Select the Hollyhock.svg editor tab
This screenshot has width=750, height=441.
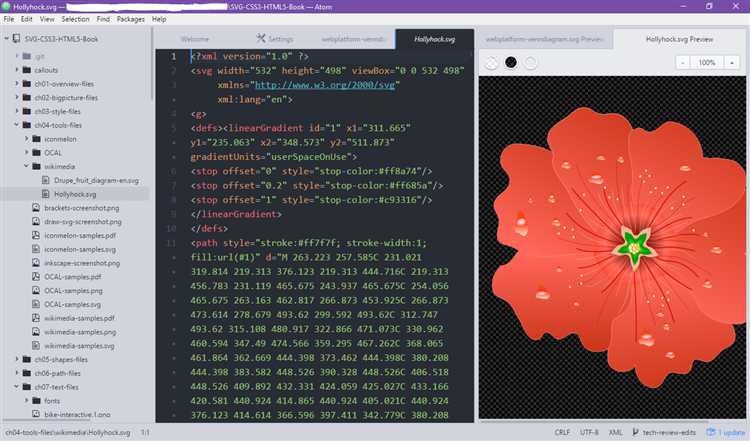coord(434,39)
